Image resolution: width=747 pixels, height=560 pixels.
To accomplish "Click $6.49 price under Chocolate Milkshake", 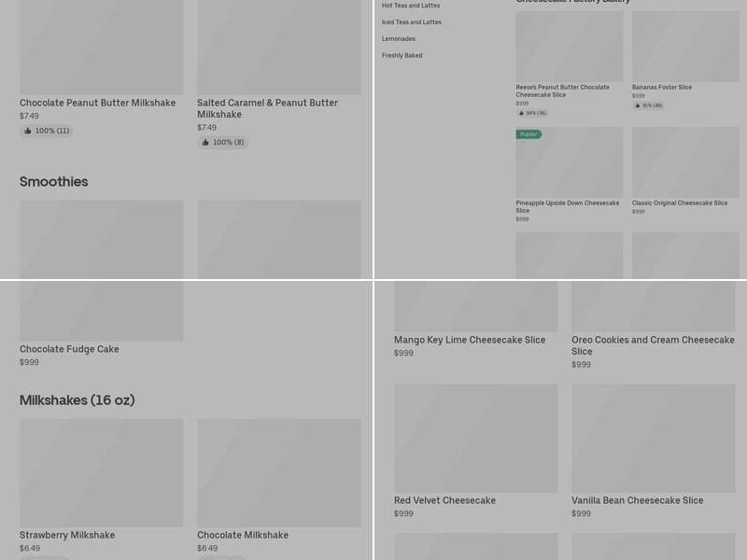I will point(207,548).
